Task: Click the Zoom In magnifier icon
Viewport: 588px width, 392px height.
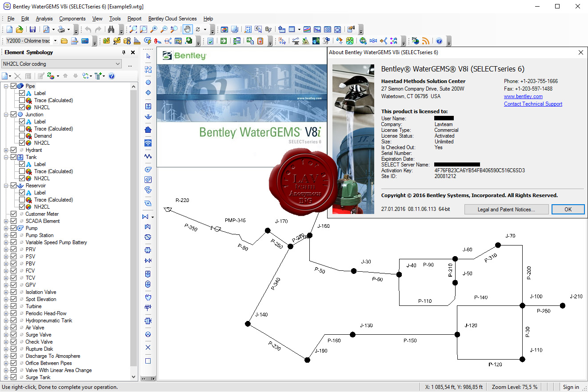Action: click(x=154, y=30)
